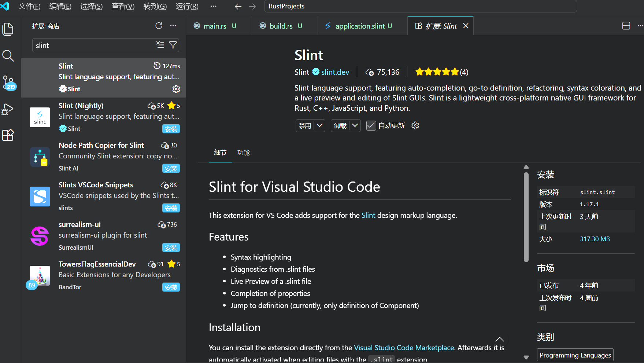Screen dimensions: 644x363
Task: Click the Slint (Nightly) extension logo
Action: 40,117
